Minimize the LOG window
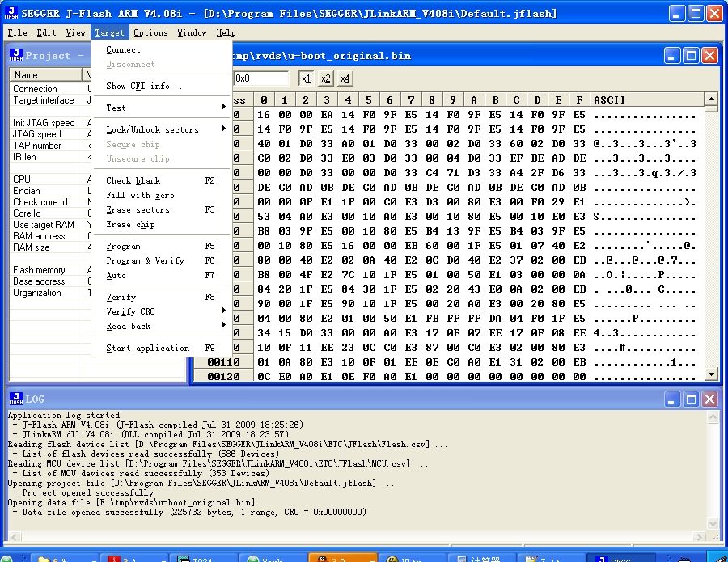This screenshot has width=728, height=562. (x=672, y=399)
